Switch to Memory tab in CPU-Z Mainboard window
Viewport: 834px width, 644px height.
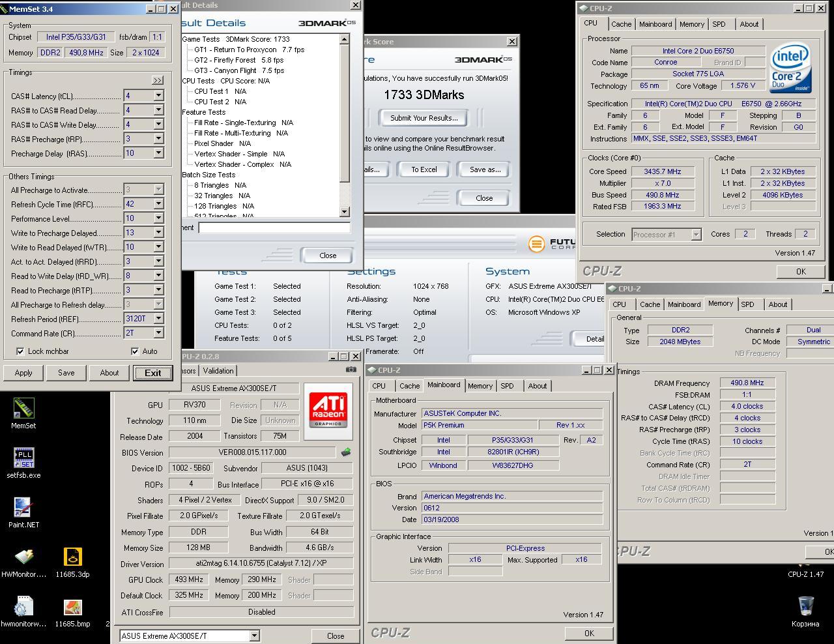pyautogui.click(x=480, y=386)
